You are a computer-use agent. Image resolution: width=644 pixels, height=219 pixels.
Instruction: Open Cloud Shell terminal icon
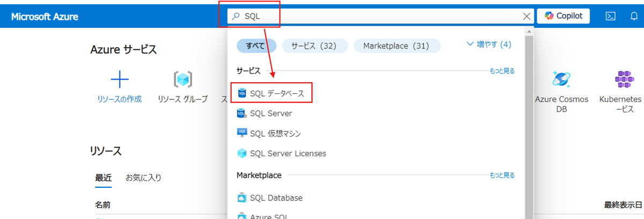(610, 16)
